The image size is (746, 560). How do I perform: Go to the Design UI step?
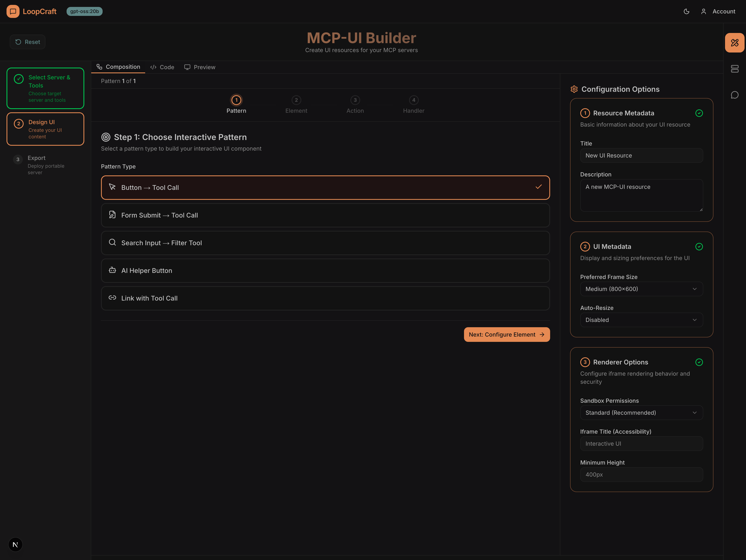click(x=45, y=129)
